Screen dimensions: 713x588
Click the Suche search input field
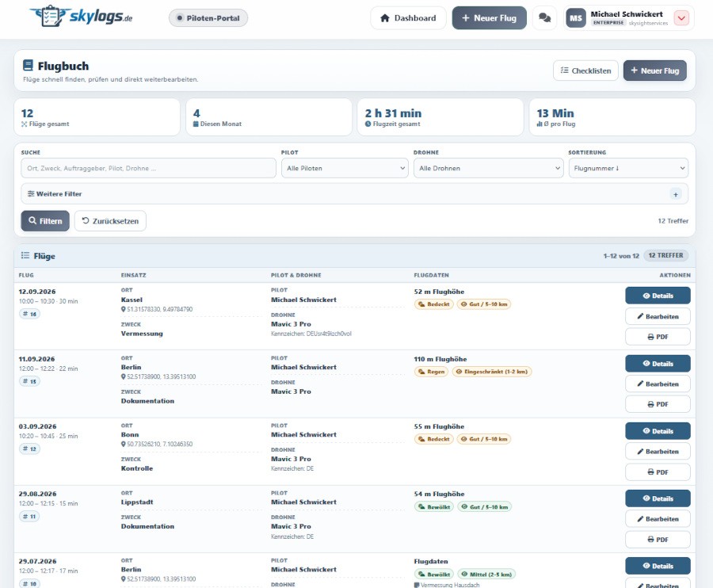click(148, 168)
